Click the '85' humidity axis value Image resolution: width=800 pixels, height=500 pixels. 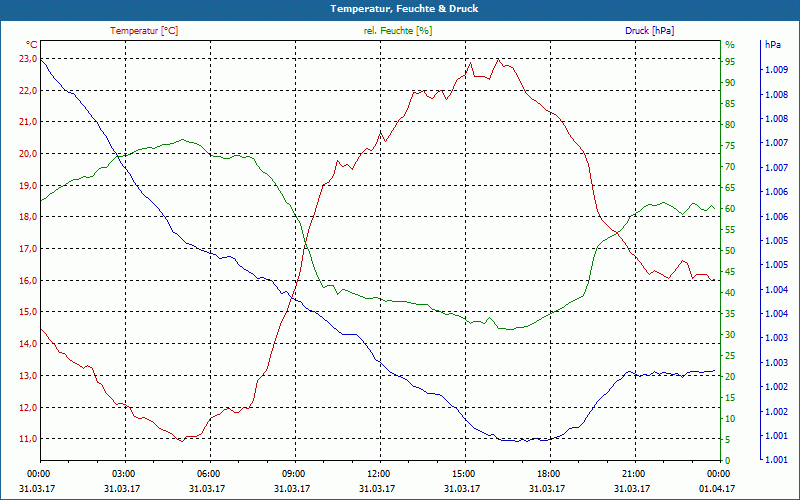pos(730,104)
